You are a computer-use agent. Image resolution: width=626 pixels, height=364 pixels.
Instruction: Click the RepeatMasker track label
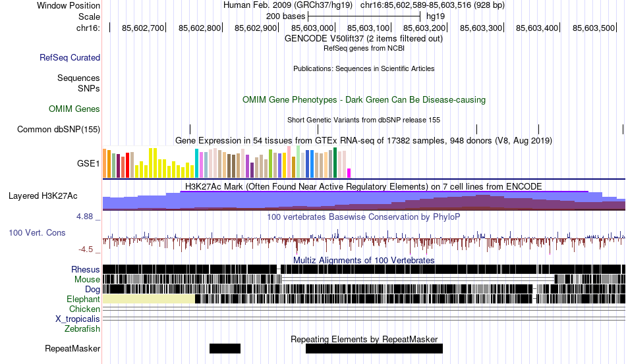(x=72, y=348)
